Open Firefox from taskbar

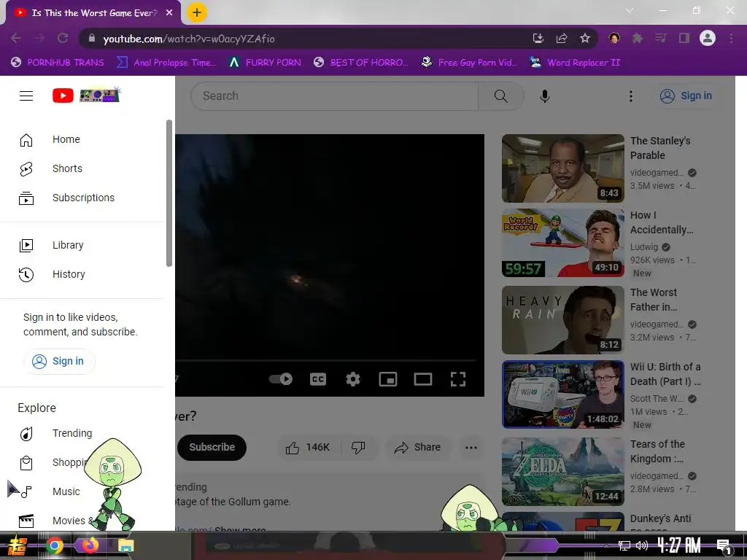(x=90, y=545)
